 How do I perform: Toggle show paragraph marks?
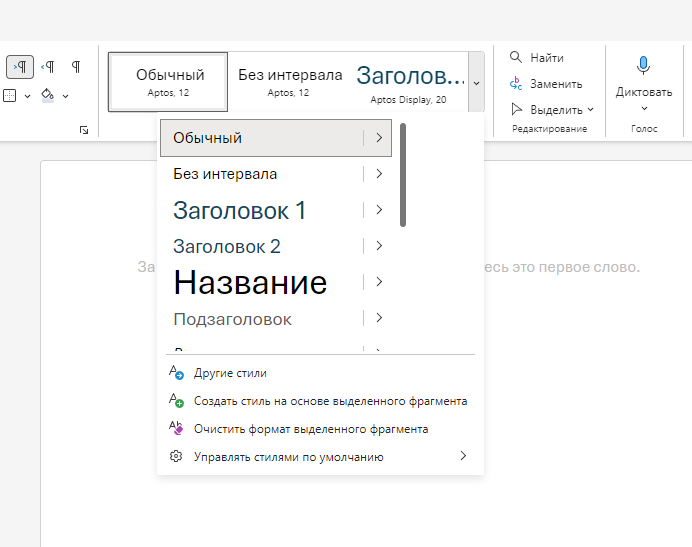coord(76,67)
